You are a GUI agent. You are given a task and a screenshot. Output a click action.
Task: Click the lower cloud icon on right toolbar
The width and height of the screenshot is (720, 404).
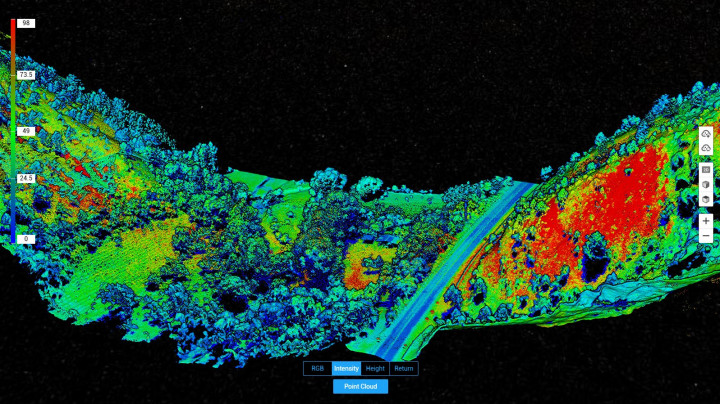click(x=706, y=148)
